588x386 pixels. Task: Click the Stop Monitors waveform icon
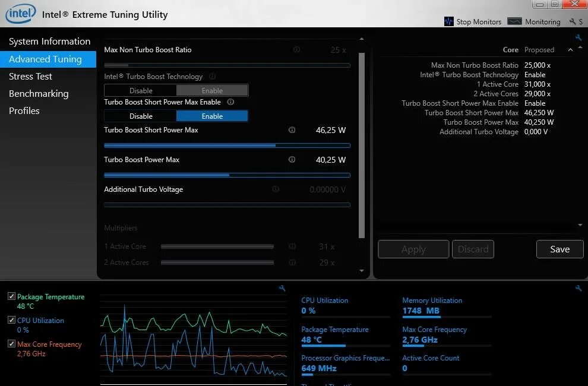448,21
